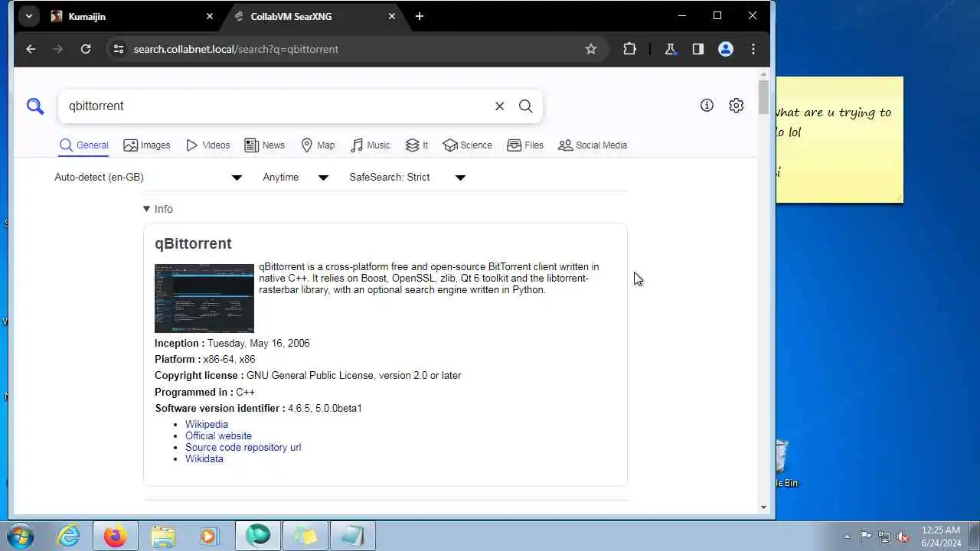Image resolution: width=980 pixels, height=551 pixels.
Task: Clear the search query with X
Action: [x=499, y=106]
